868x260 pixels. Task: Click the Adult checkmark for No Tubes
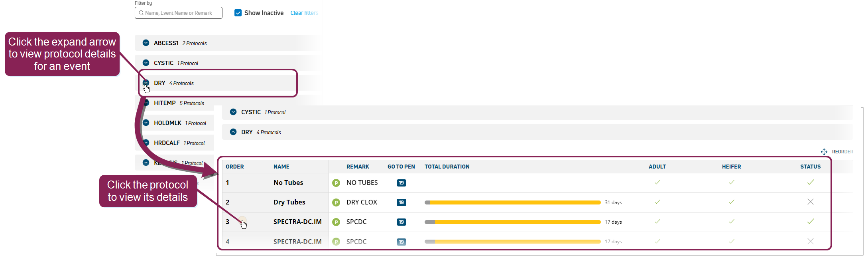657,183
